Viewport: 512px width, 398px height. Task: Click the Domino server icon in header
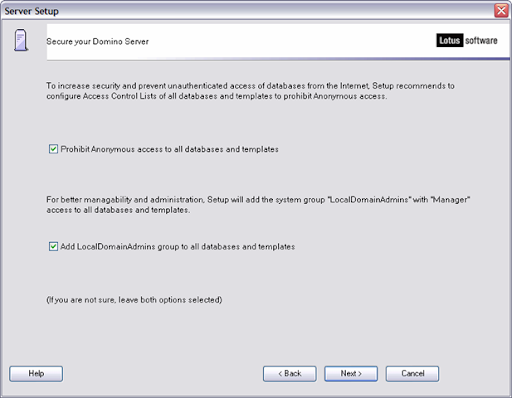pyautogui.click(x=21, y=40)
